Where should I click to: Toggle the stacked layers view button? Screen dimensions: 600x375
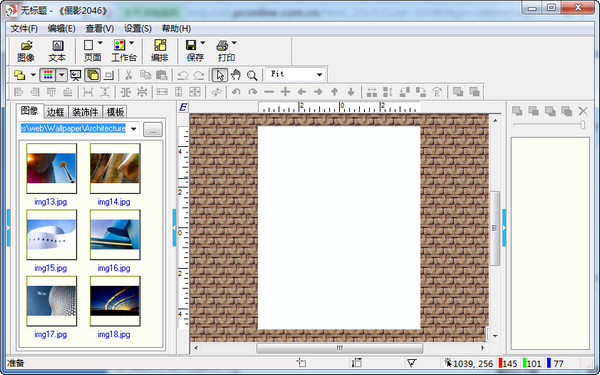(x=92, y=75)
